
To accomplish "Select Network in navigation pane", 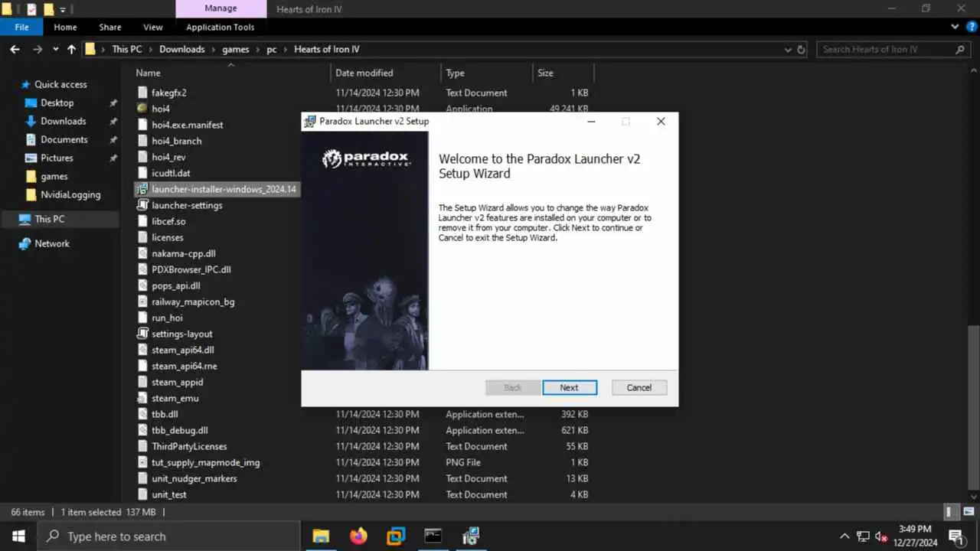I will click(52, 243).
